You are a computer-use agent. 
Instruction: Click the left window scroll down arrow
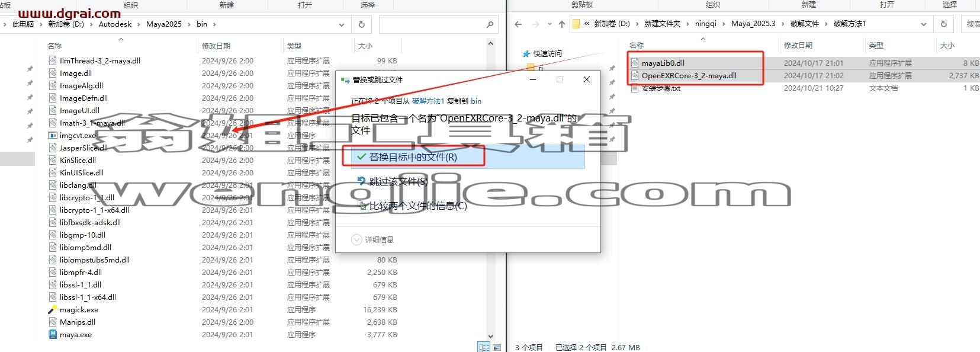tap(490, 336)
